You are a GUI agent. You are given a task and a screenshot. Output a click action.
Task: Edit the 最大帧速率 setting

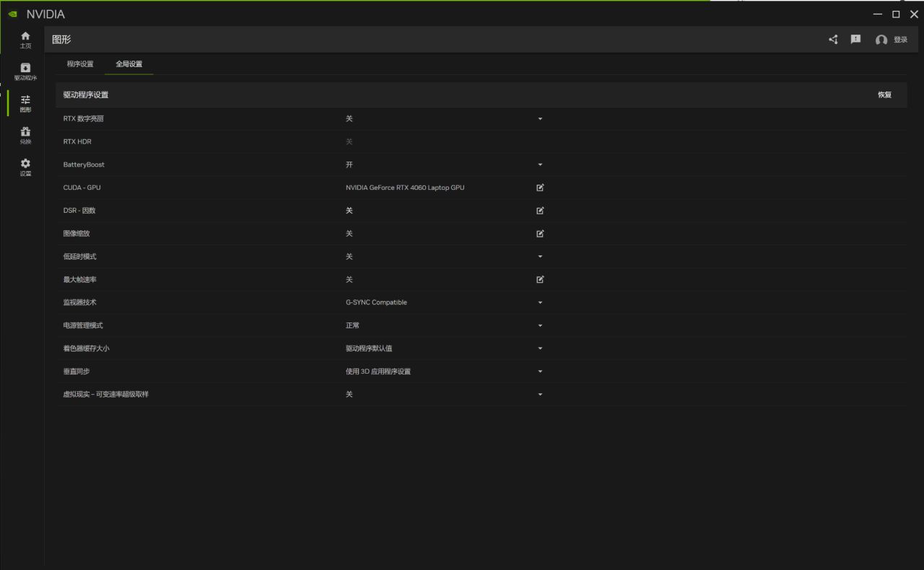pos(540,279)
